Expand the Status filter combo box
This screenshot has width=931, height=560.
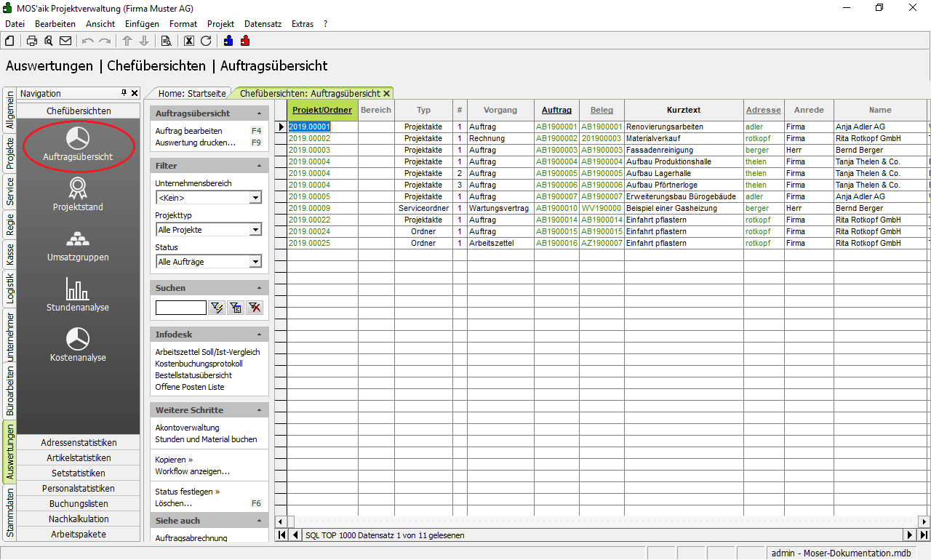coord(255,262)
